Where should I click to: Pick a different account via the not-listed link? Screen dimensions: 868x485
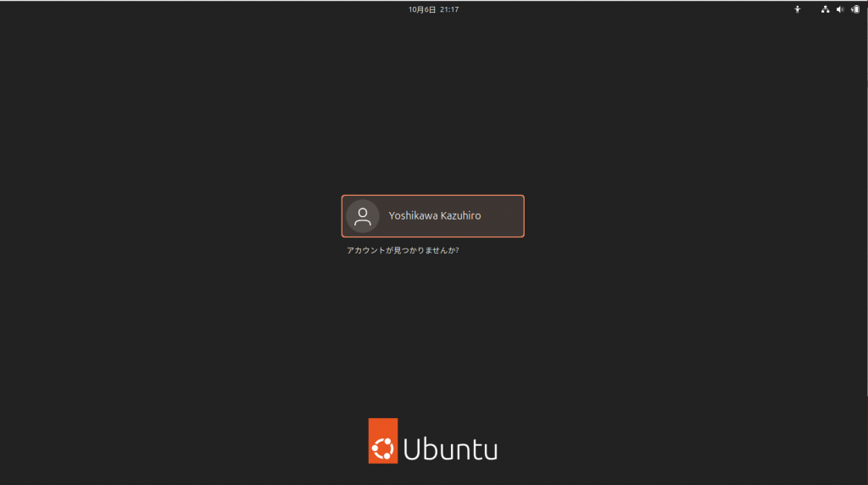coord(403,251)
